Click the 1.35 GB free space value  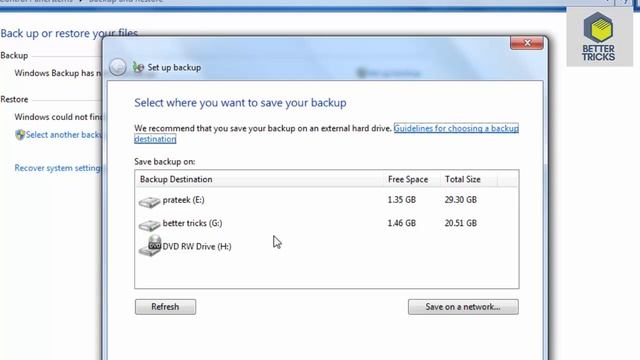click(402, 200)
